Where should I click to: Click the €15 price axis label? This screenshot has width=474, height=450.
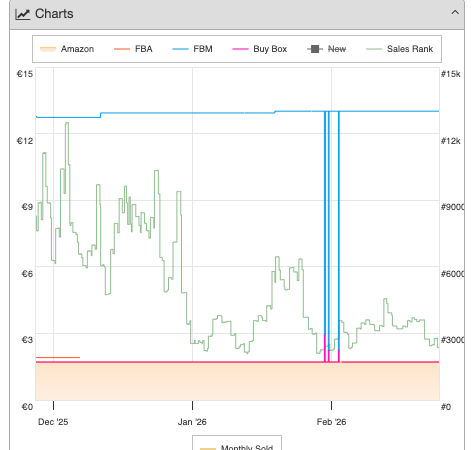click(25, 74)
